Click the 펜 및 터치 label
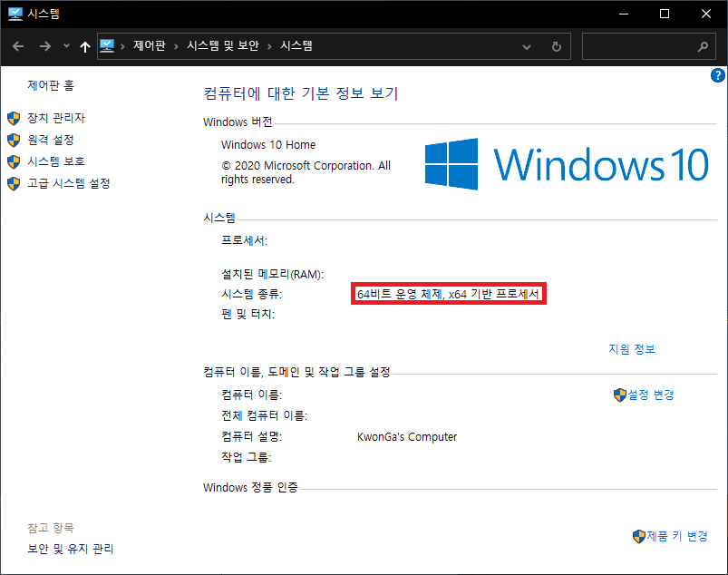Image resolution: width=728 pixels, height=575 pixels. pos(248,315)
